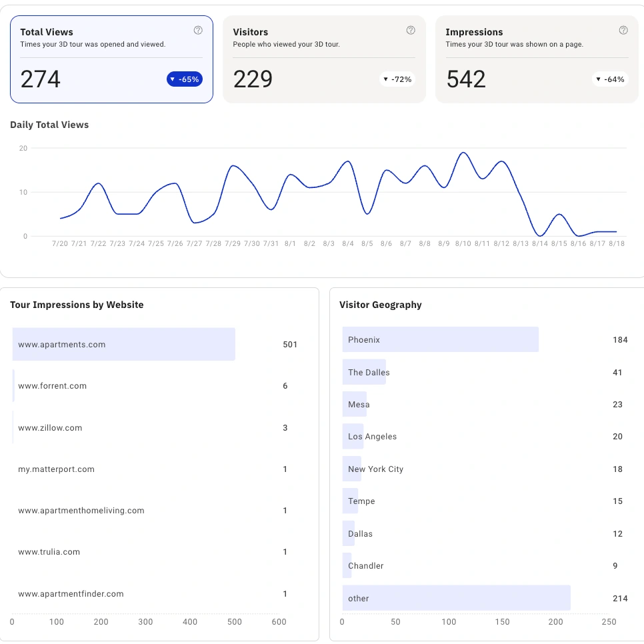Click the 8/10 peak on the line chart

click(x=463, y=153)
